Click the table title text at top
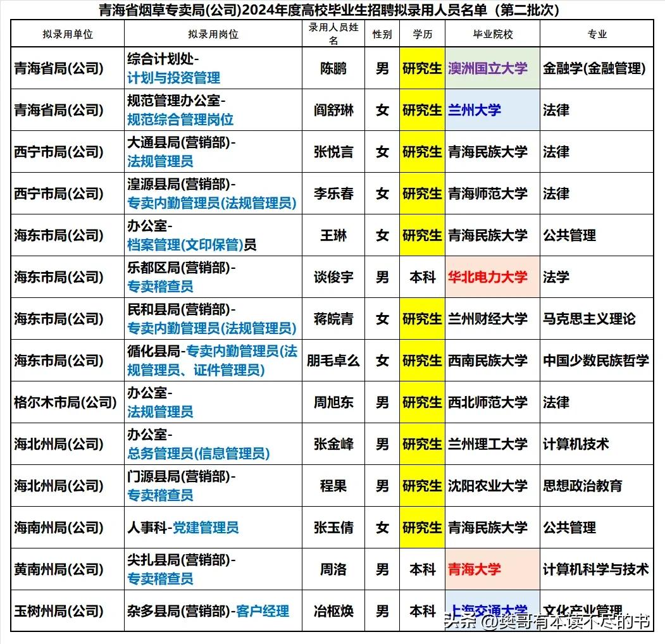The image size is (665, 644). tap(329, 9)
